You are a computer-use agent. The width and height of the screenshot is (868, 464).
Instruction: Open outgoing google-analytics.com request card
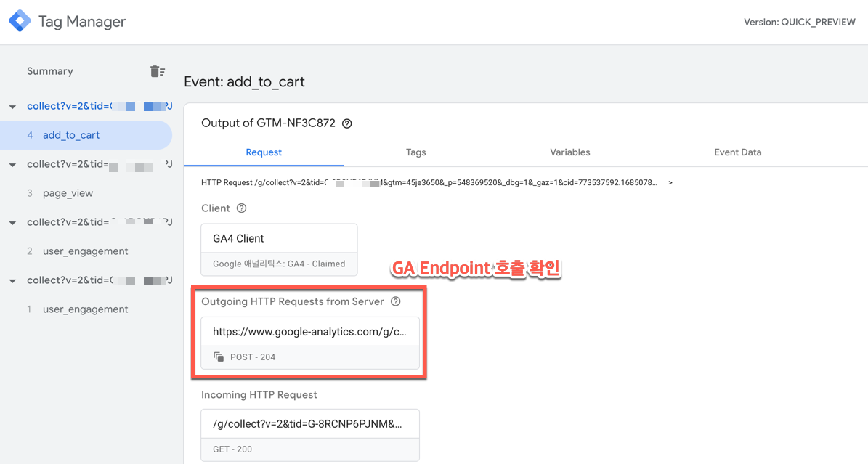coord(310,343)
